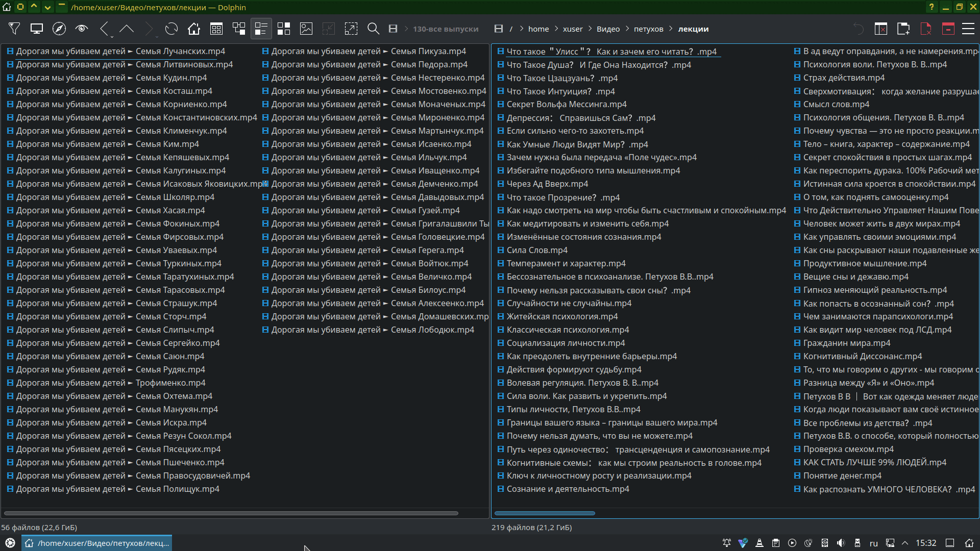Expand the chevron before 'лекции' breadcrumb

click(671, 29)
